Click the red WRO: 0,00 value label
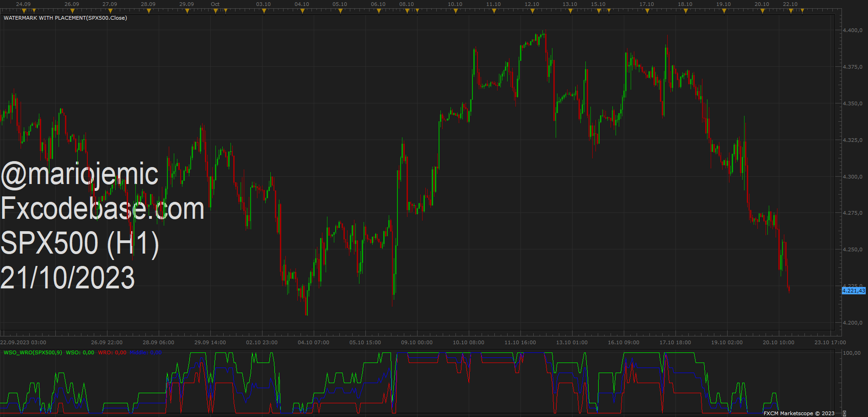 (x=112, y=352)
